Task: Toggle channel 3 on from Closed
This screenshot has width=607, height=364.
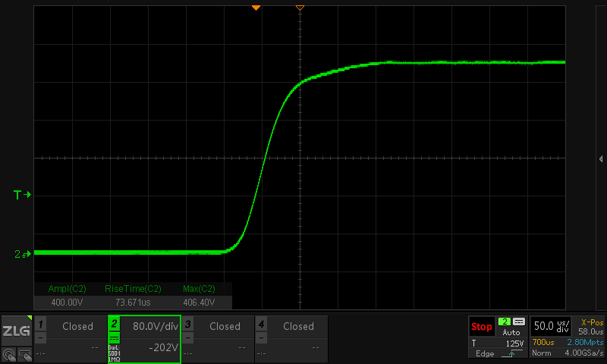Action: pyautogui.click(x=224, y=326)
